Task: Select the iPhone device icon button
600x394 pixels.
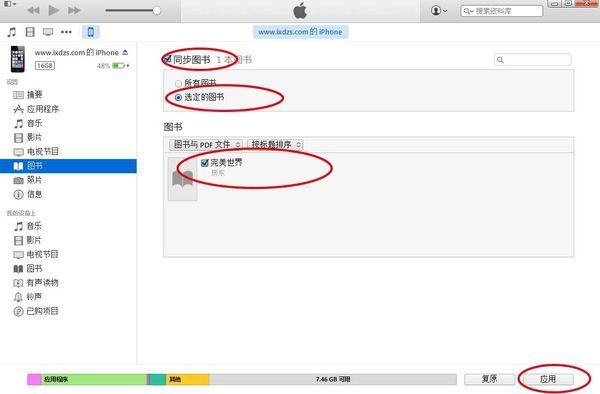Action: pyautogui.click(x=91, y=32)
